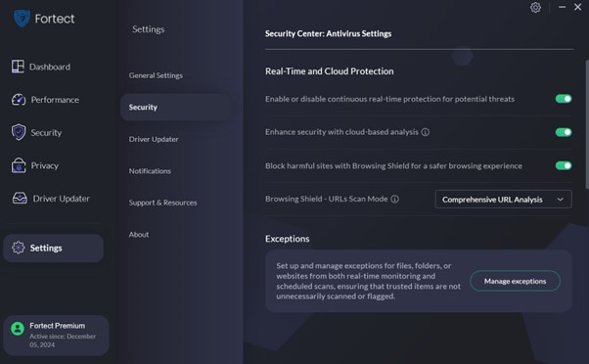The width and height of the screenshot is (589, 364).
Task: Minimize the Fortect window
Action: point(562,7)
